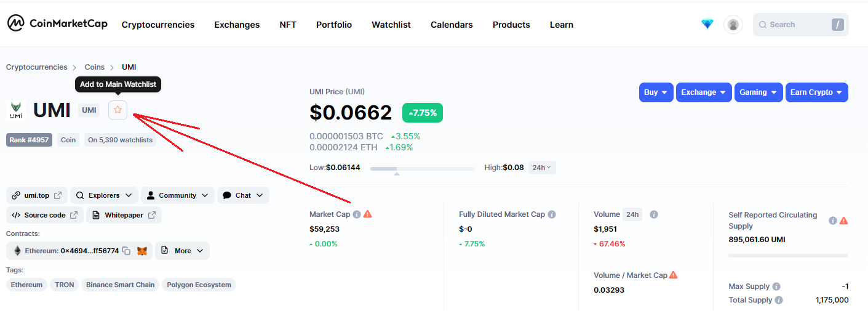Change the 24h price range dropdown
868x321 pixels.
click(x=542, y=168)
